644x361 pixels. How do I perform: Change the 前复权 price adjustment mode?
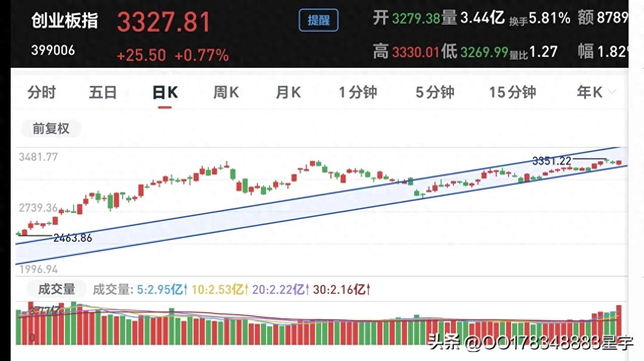pyautogui.click(x=50, y=129)
